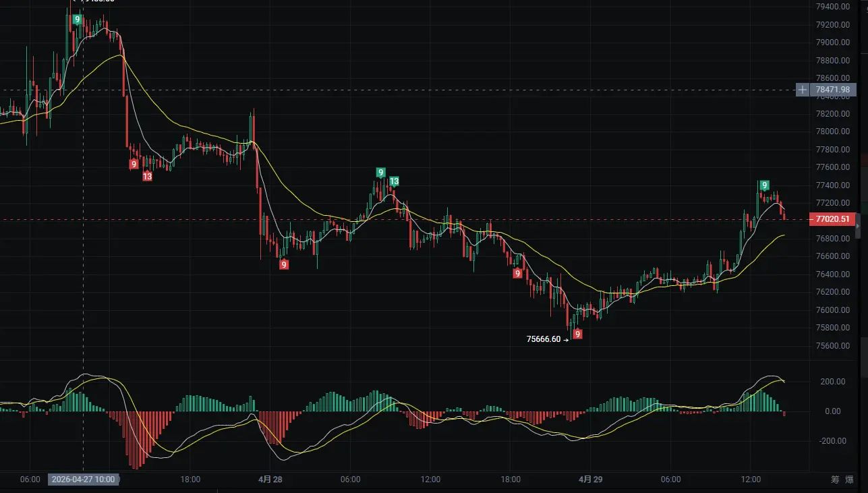Click the 77800.00 price axis label
Viewport: 868px width, 493px height.
coord(832,150)
